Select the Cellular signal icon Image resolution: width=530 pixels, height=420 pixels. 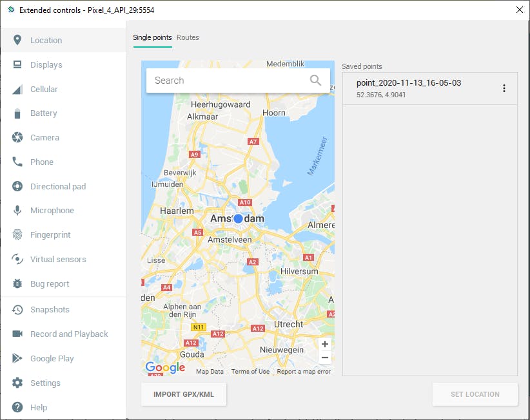point(17,89)
